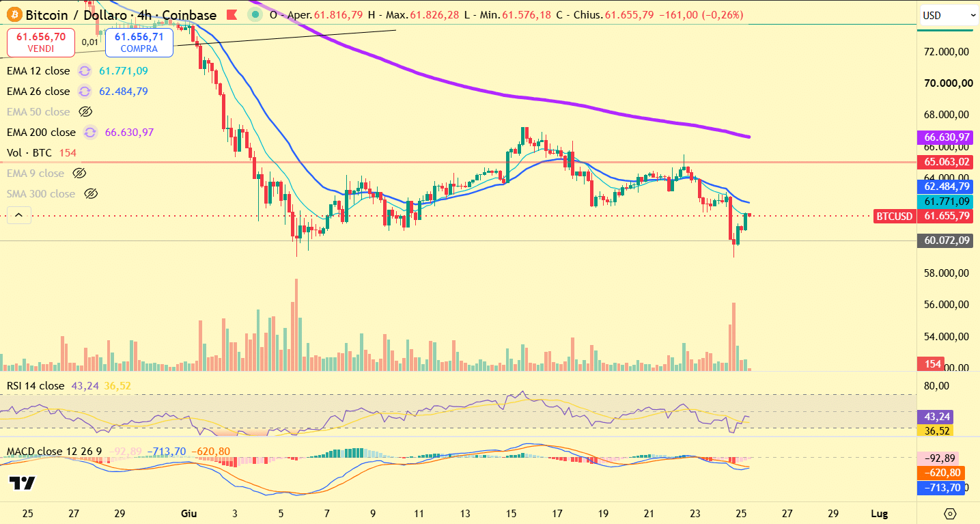The width and height of the screenshot is (980, 524).
Task: Click the orange −620,80 MACD signal axis label
Action: (942, 473)
